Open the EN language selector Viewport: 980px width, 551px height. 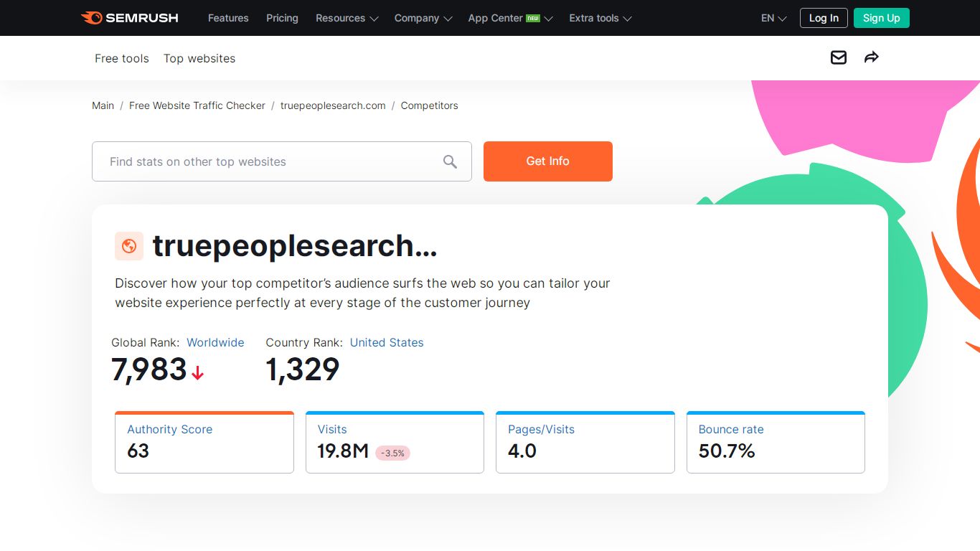773,18
